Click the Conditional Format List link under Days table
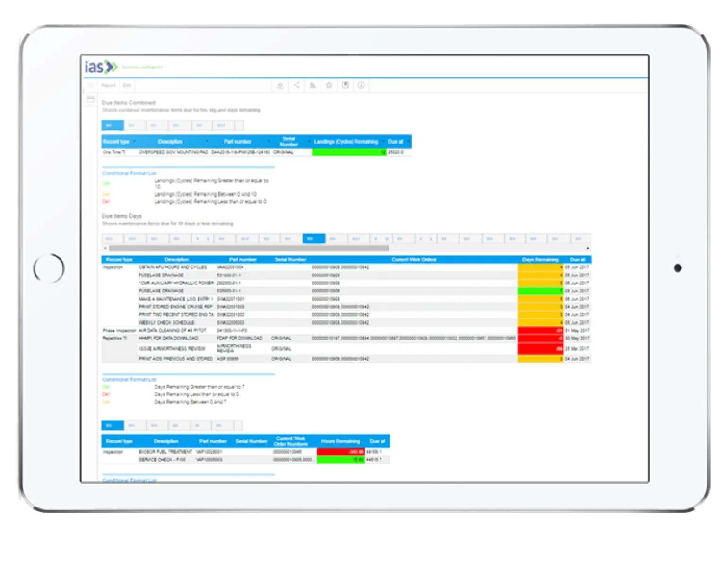The height and width of the screenshot is (567, 728). point(129,379)
